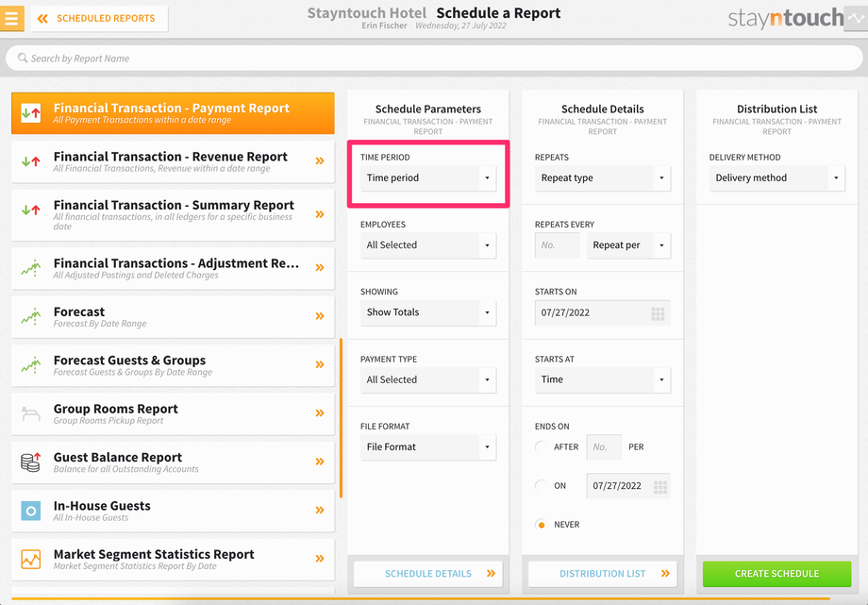This screenshot has width=868, height=605.
Task: Open the Employees dropdown
Action: [428, 244]
